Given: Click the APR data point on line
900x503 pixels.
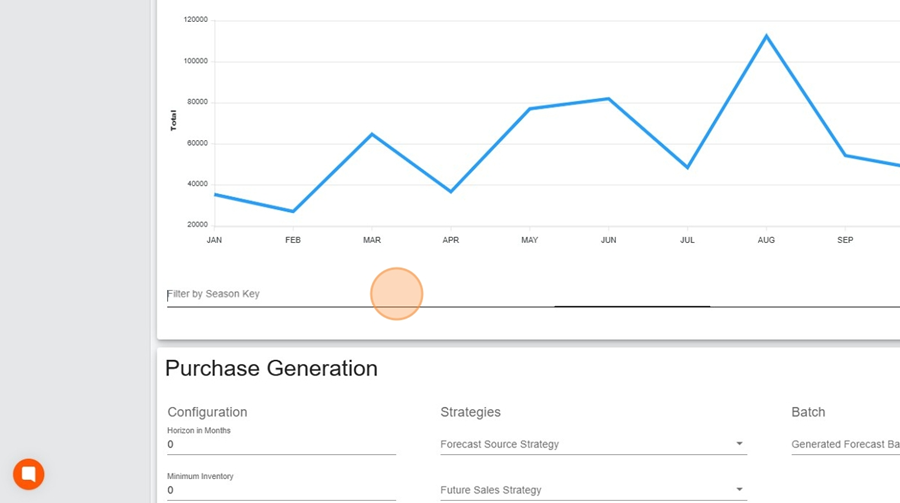Looking at the screenshot, I should [x=451, y=191].
